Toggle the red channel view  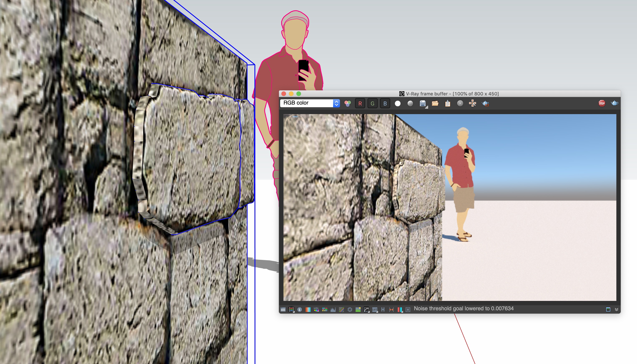click(360, 103)
